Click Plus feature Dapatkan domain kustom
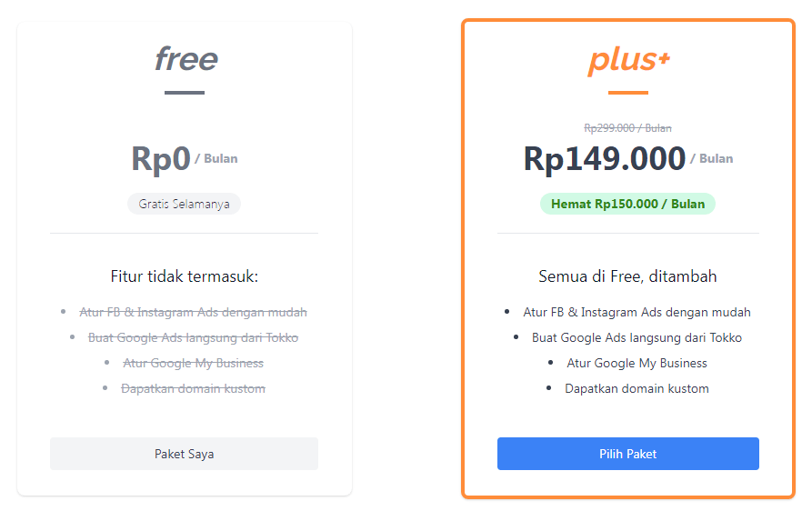The image size is (812, 521). 637,388
